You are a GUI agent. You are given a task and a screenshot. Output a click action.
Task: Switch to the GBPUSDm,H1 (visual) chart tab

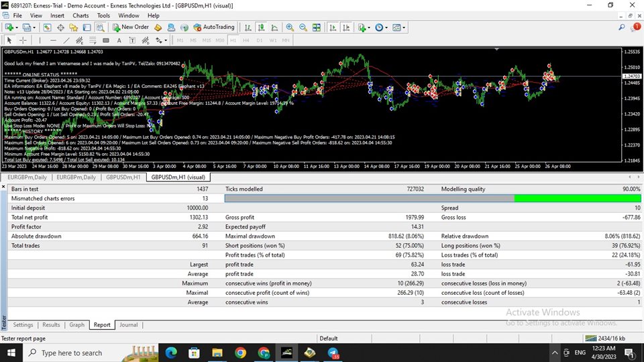[178, 177]
